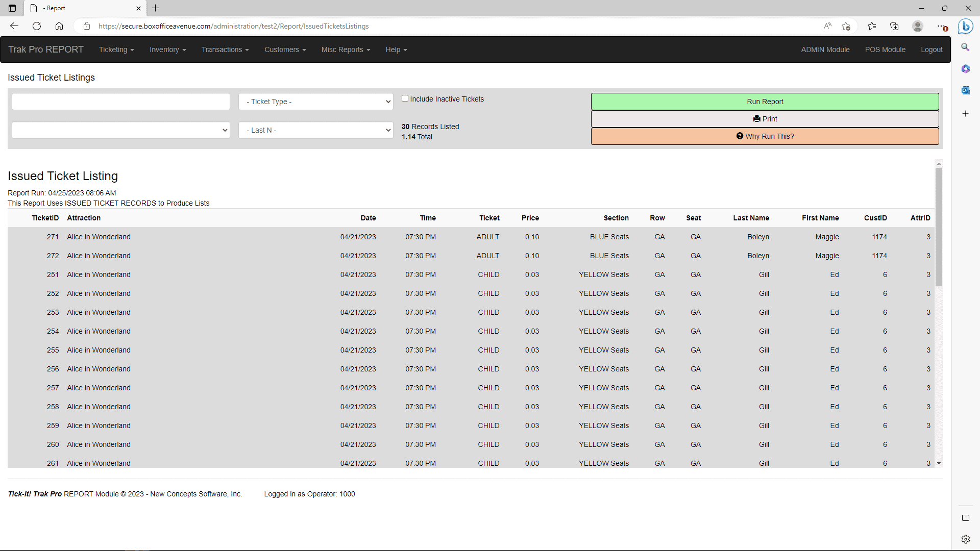The image size is (980, 551).
Task: Open browser settings and more menu
Action: click(x=942, y=26)
